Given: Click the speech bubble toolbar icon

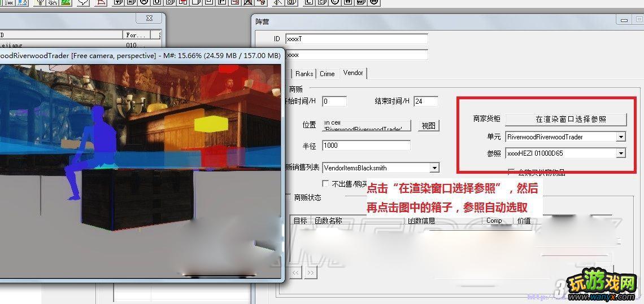Looking at the screenshot, I should coord(83,2).
